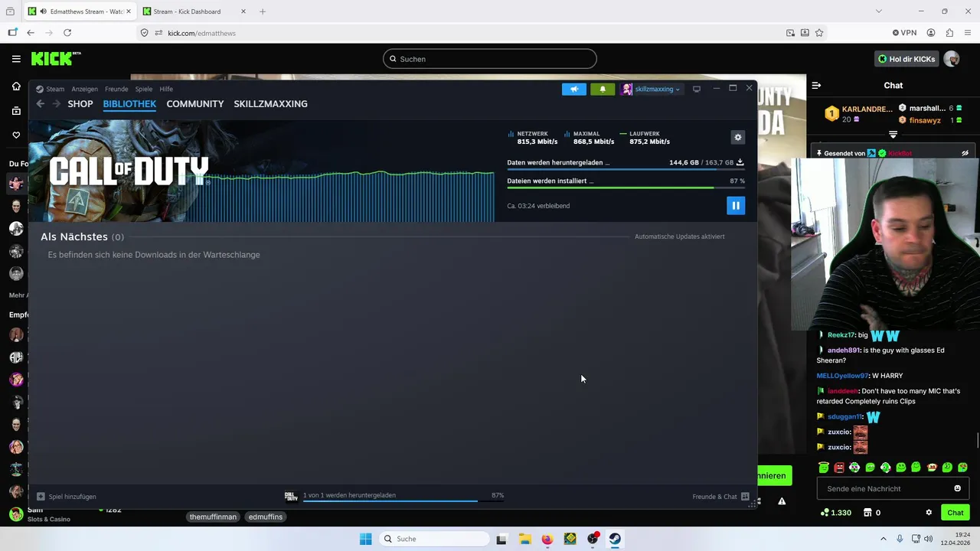Open Kick sidebar following heart icon
980x551 pixels.
click(x=16, y=135)
